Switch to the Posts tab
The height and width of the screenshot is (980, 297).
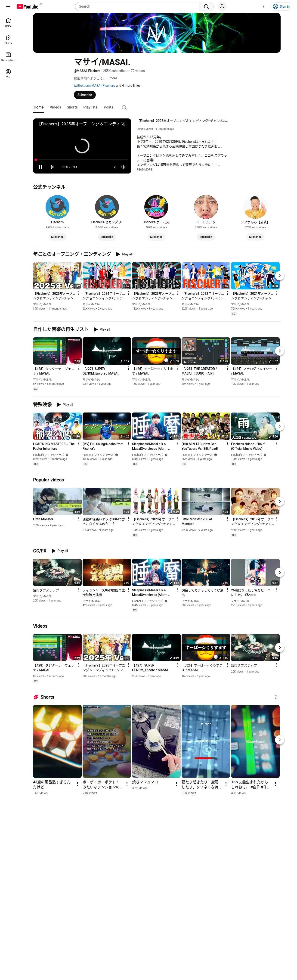point(108,107)
